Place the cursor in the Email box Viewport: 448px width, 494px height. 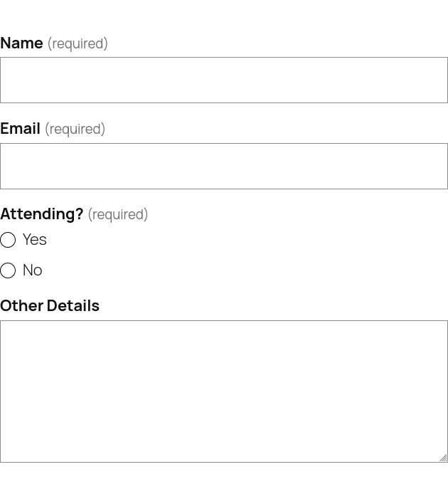224,166
